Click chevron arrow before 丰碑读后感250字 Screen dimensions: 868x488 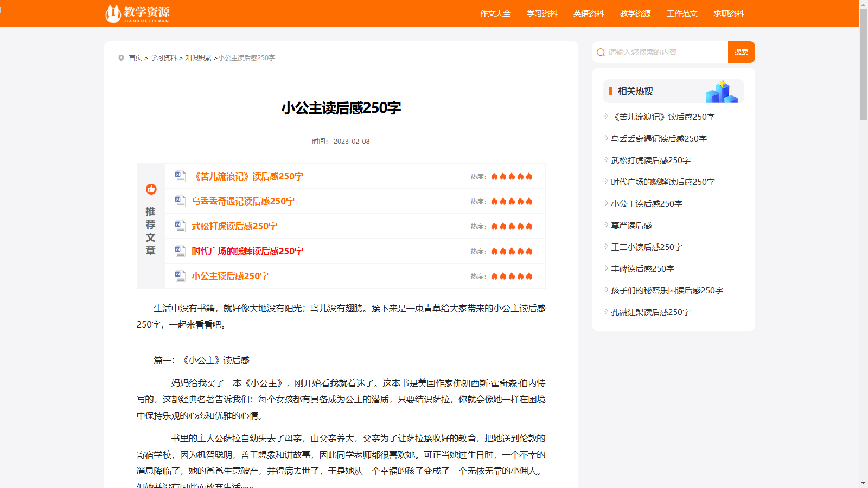607,268
